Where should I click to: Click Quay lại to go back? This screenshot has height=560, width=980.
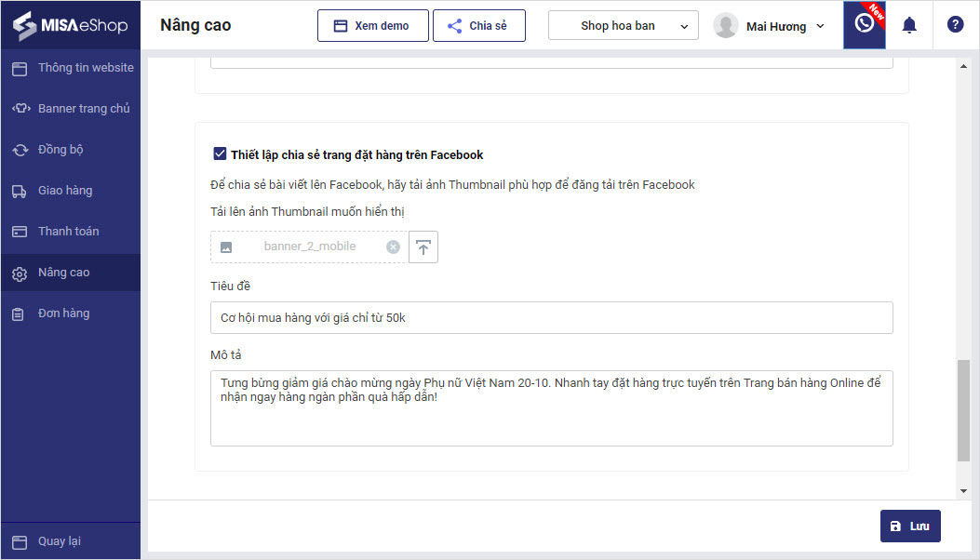click(x=71, y=541)
